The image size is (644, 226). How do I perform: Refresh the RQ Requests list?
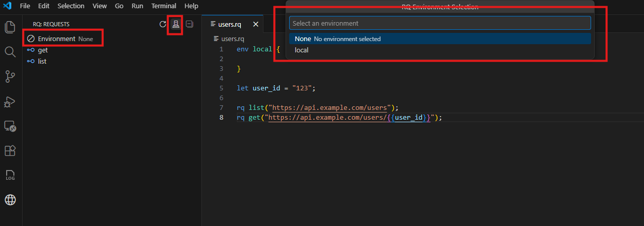pos(163,24)
